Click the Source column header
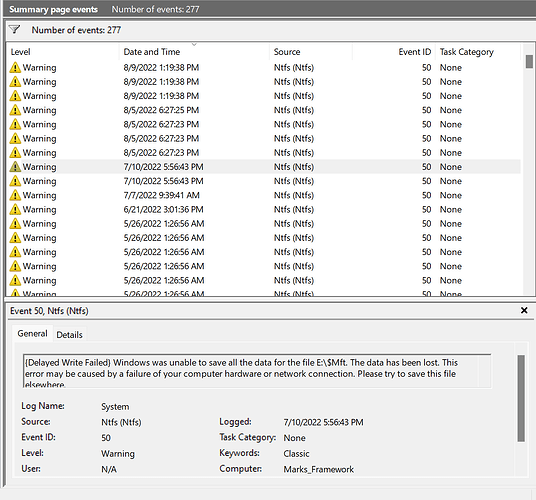The width and height of the screenshot is (536, 500). pos(311,52)
